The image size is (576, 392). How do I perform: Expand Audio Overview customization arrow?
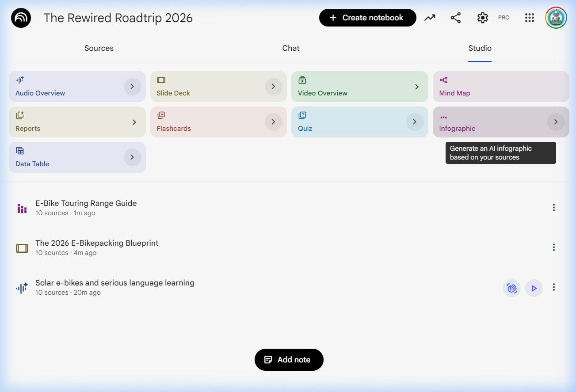132,87
